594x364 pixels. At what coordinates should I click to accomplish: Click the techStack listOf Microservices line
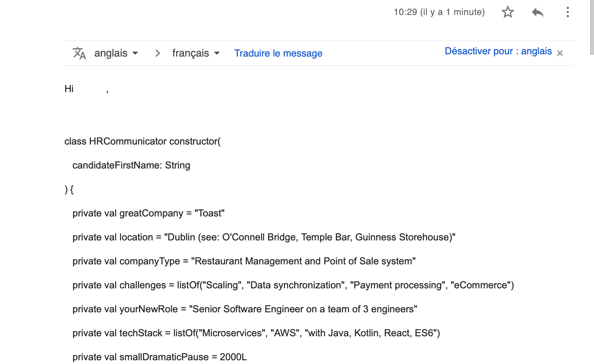click(x=256, y=333)
